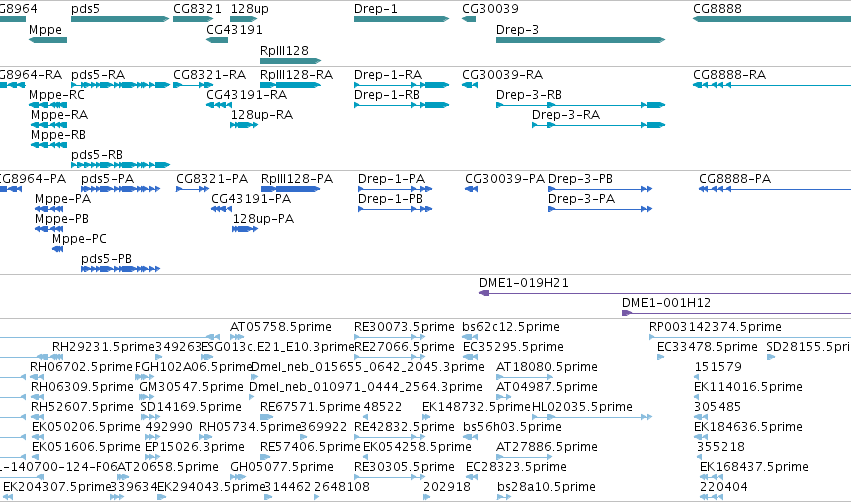Click EST EC33478.5prime

tap(661, 358)
